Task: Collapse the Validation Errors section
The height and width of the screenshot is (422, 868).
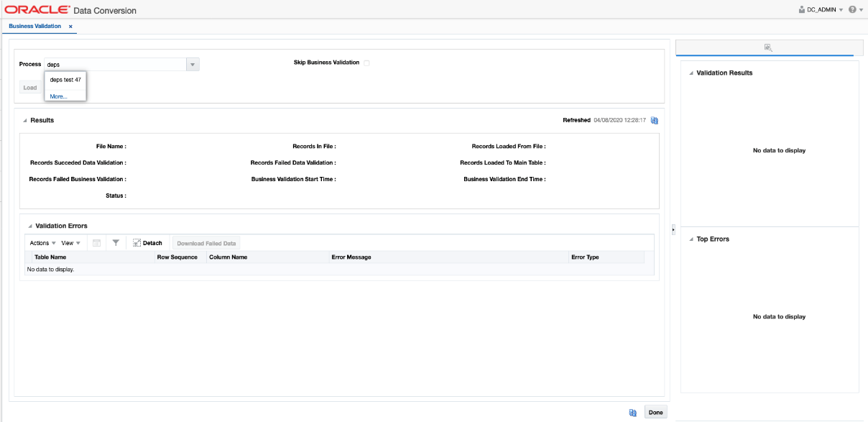Action: pyautogui.click(x=30, y=226)
